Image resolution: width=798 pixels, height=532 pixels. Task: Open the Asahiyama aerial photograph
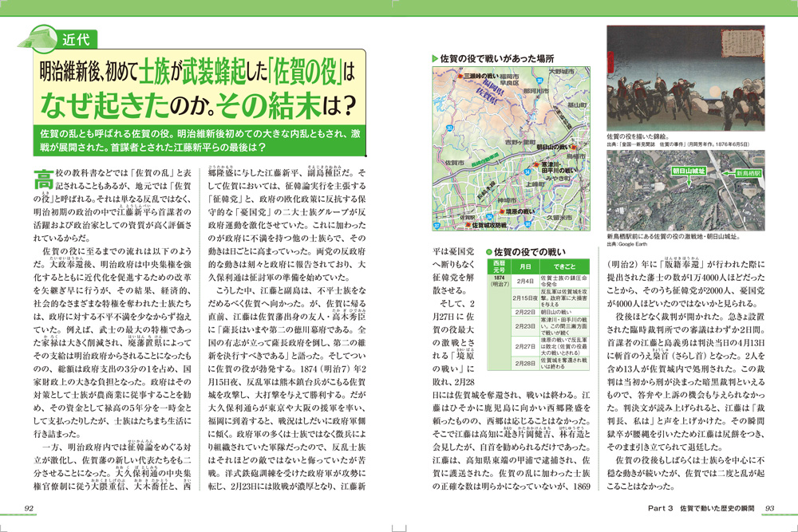tap(685, 191)
